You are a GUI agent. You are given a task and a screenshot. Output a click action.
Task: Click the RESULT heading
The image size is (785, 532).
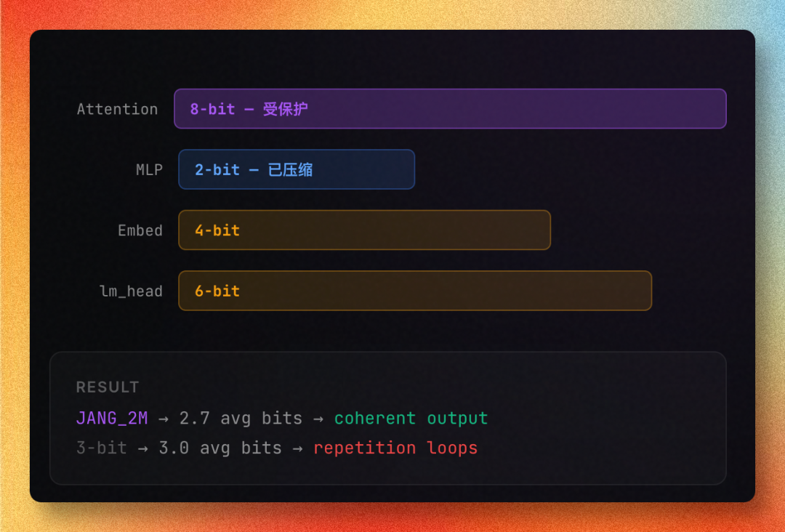click(108, 387)
